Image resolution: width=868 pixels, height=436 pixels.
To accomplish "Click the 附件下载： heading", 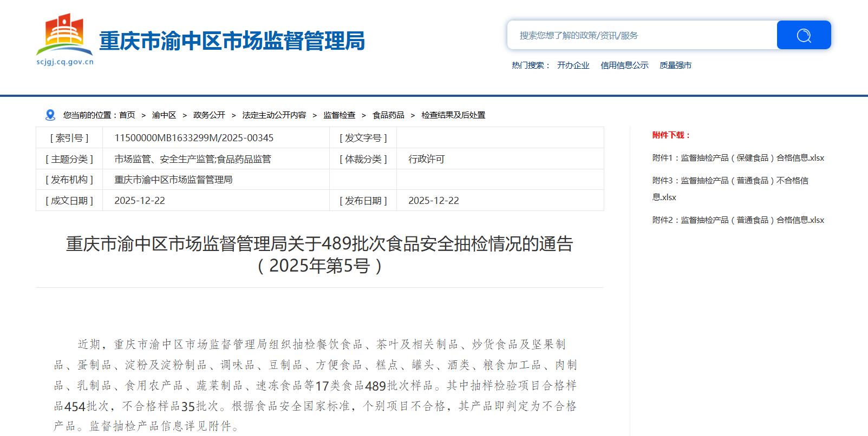I will (x=671, y=135).
